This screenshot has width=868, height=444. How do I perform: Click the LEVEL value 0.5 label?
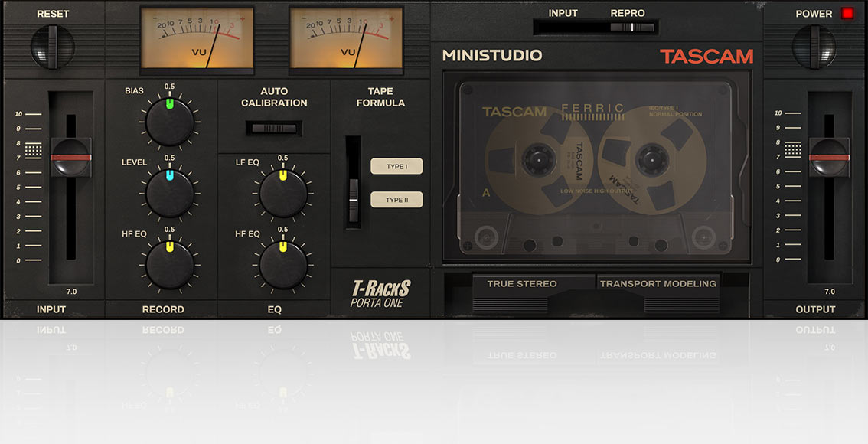point(169,158)
